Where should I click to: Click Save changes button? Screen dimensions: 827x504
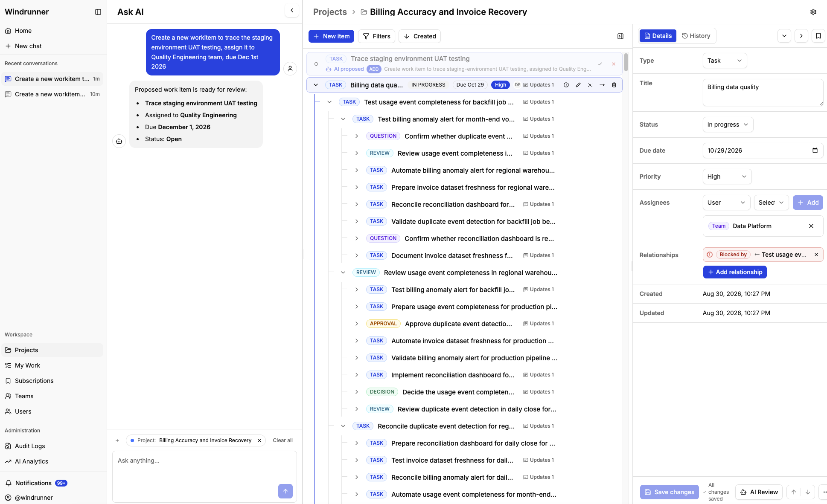670,492
